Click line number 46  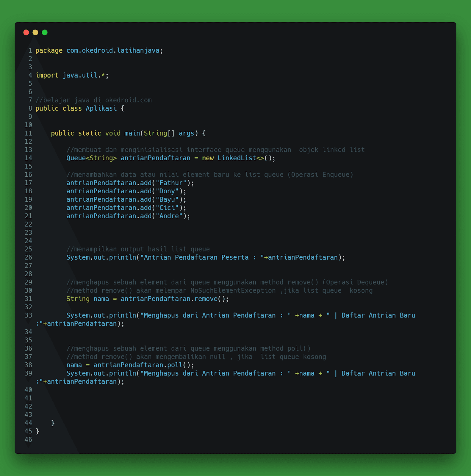pyautogui.click(x=28, y=440)
